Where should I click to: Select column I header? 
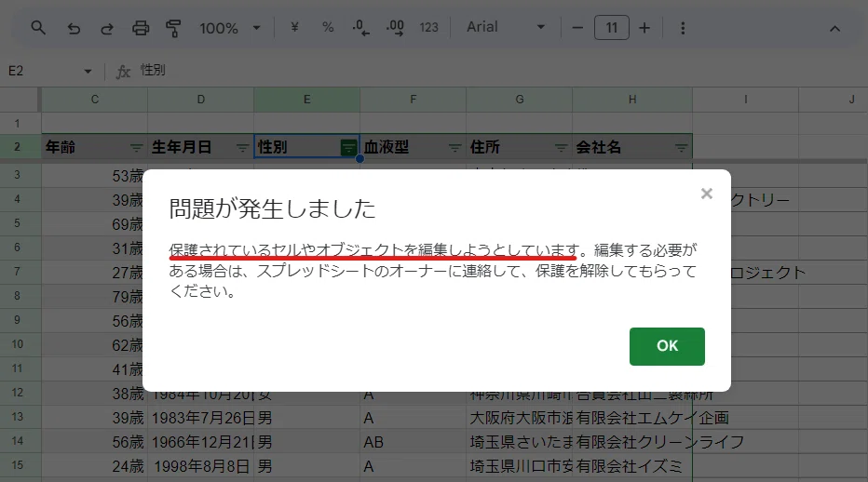(x=746, y=99)
